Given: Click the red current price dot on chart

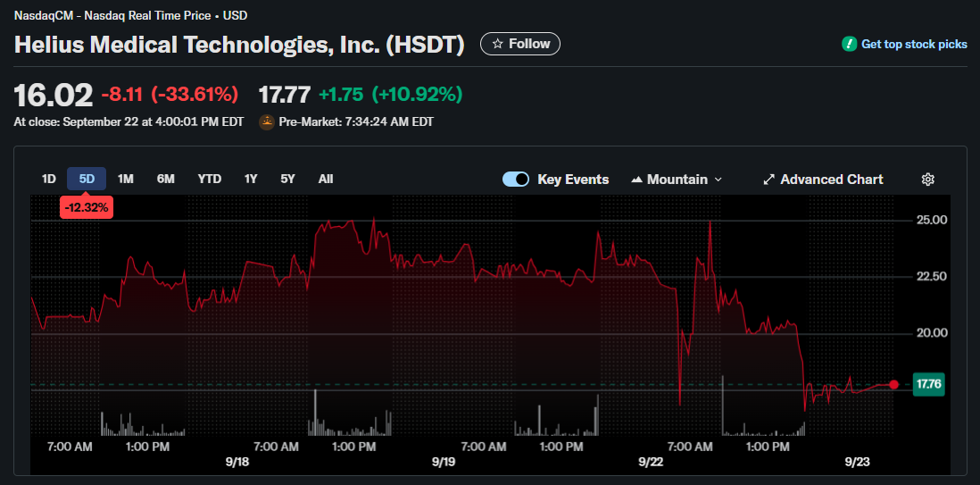Looking at the screenshot, I should point(893,385).
